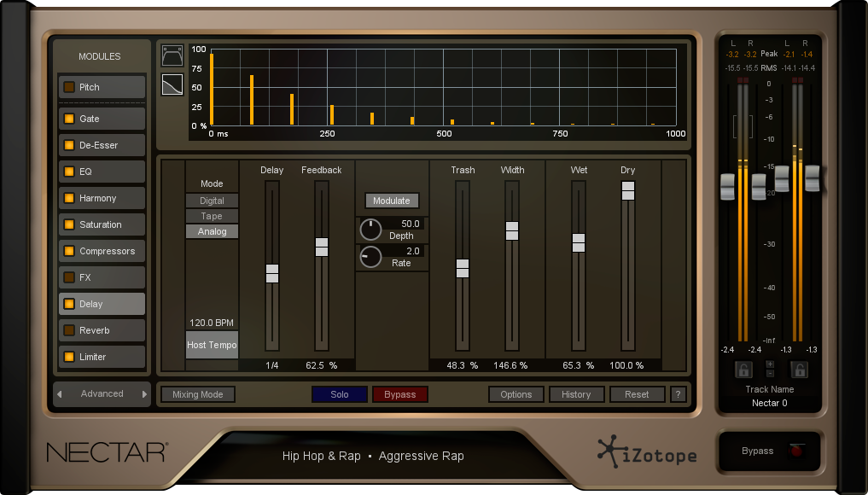Click the modulation Depth knob
This screenshot has width=868, height=495.
click(x=370, y=230)
